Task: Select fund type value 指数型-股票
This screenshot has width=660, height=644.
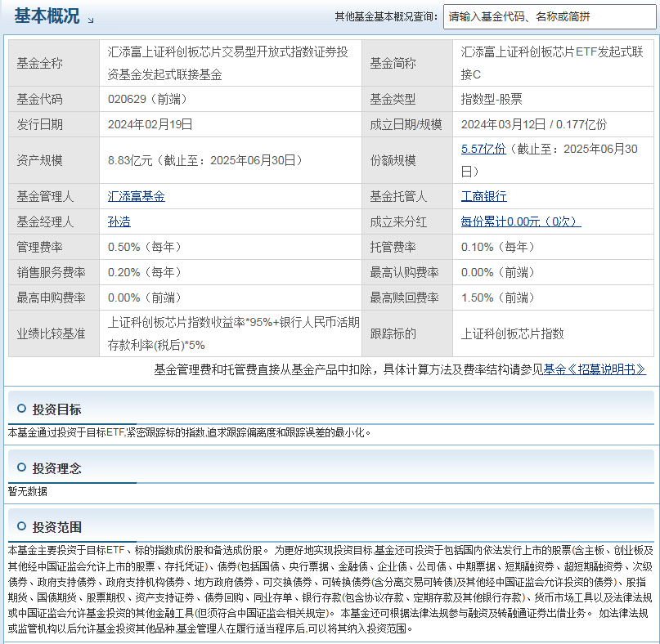Action: tap(492, 99)
